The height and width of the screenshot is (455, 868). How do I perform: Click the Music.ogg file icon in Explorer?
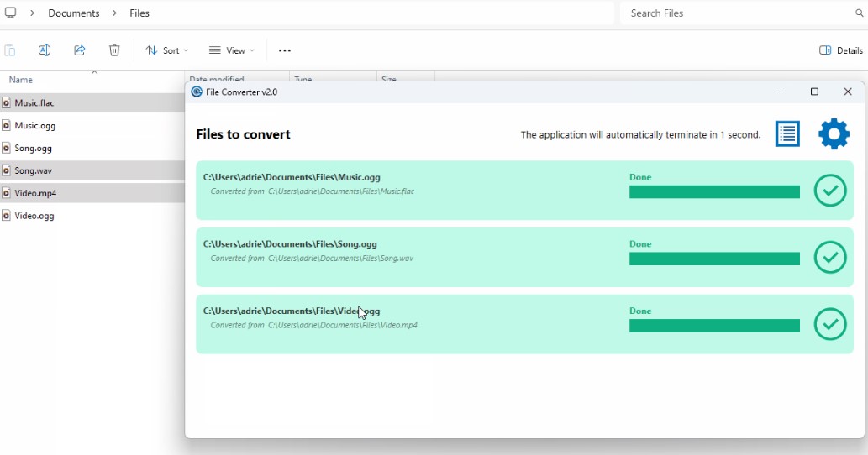(6, 125)
